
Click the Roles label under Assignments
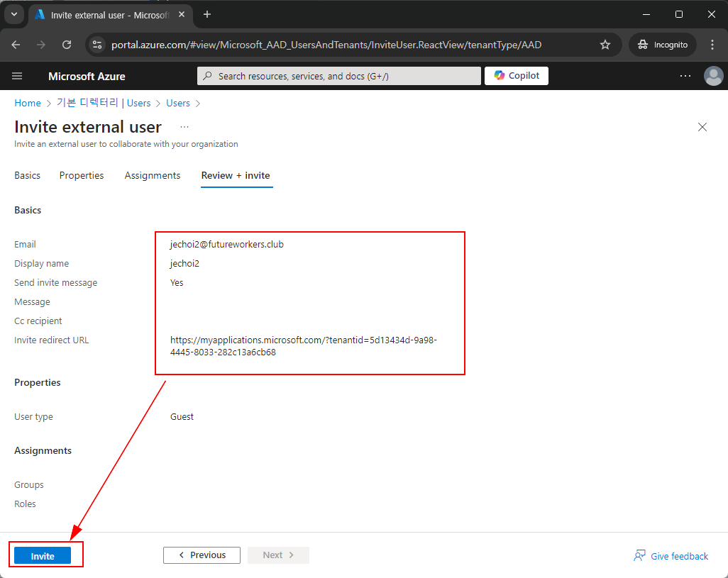pos(25,504)
